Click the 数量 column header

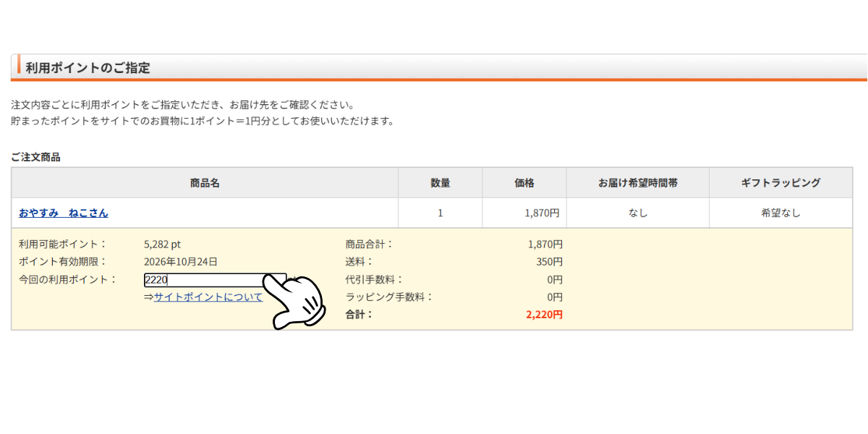[x=439, y=182]
